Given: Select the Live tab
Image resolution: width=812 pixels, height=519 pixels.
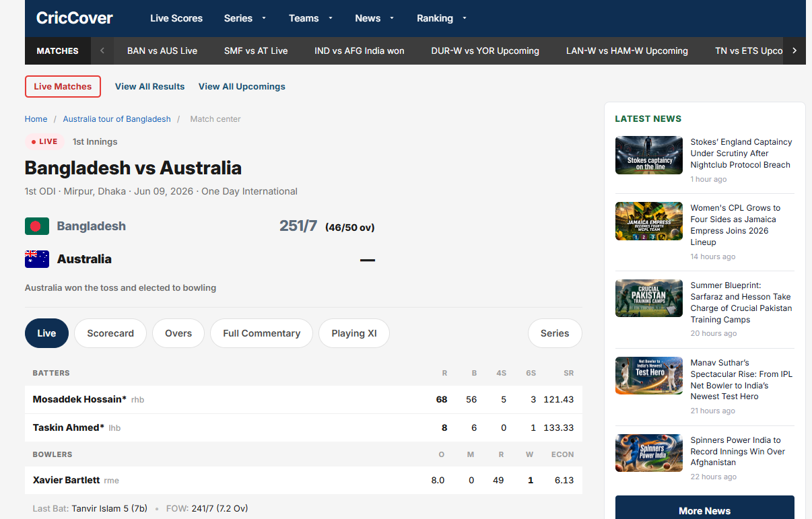Looking at the screenshot, I should (46, 333).
